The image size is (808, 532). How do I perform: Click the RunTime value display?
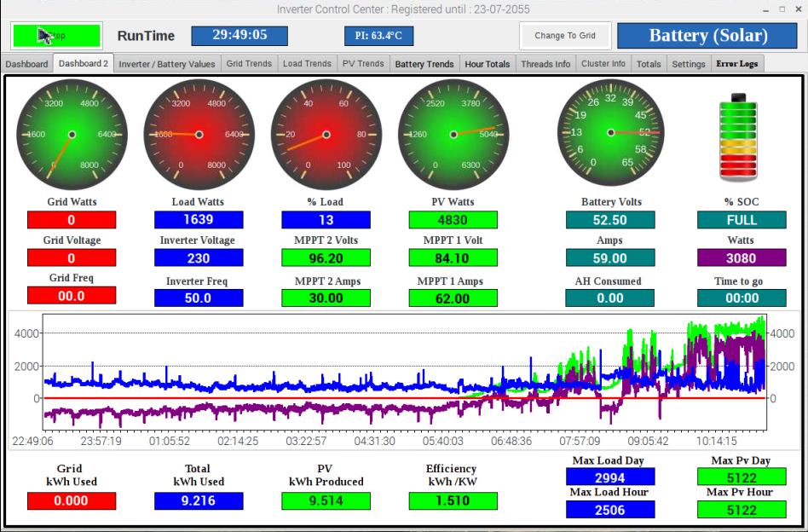[240, 36]
